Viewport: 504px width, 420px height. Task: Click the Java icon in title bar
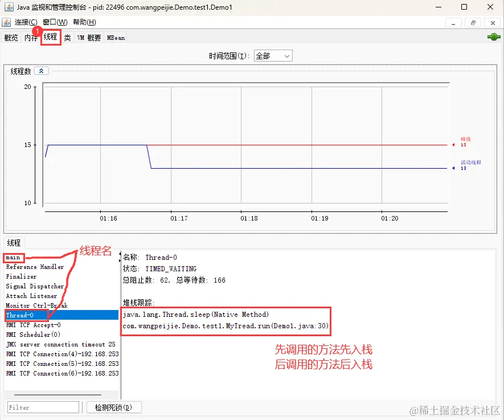9,7
